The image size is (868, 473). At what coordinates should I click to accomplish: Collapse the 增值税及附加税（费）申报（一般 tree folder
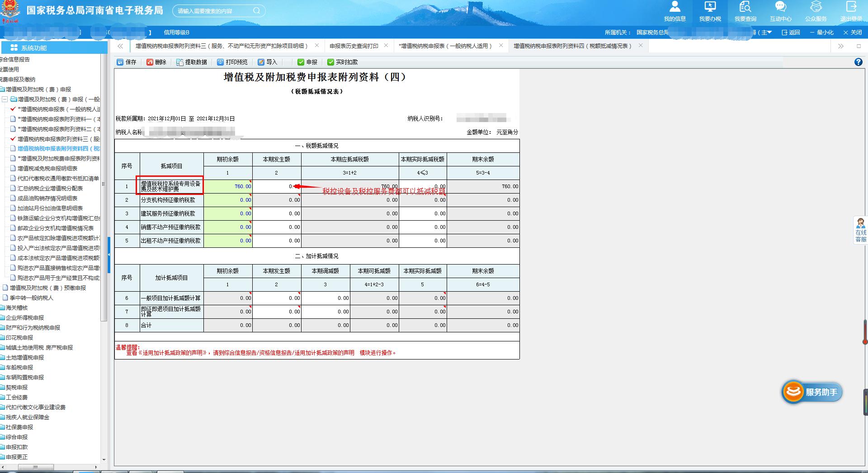pos(5,99)
